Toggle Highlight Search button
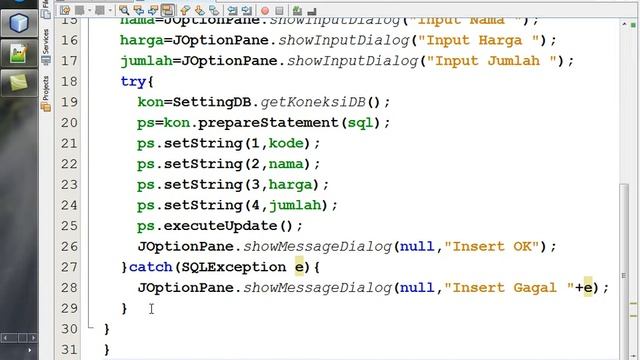 click(168, 10)
